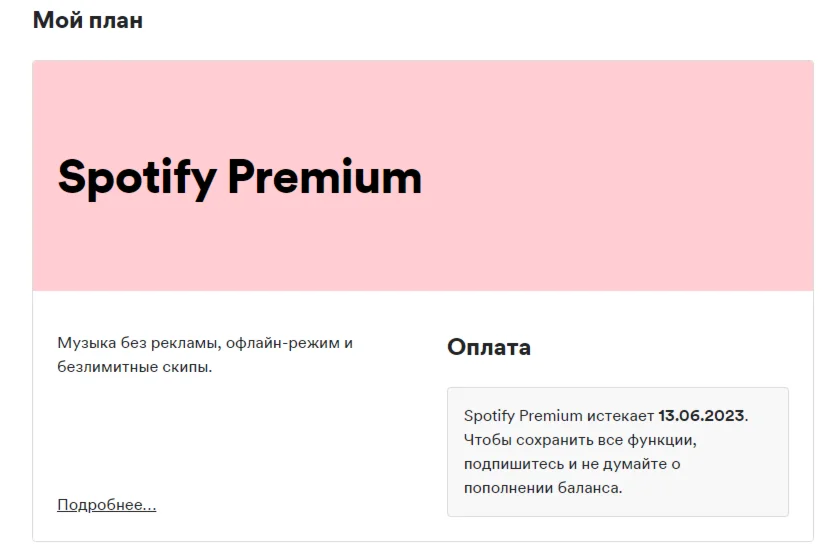Click the "офлайн-режим" word in description
The height and width of the screenshot is (553, 839).
coord(284,343)
